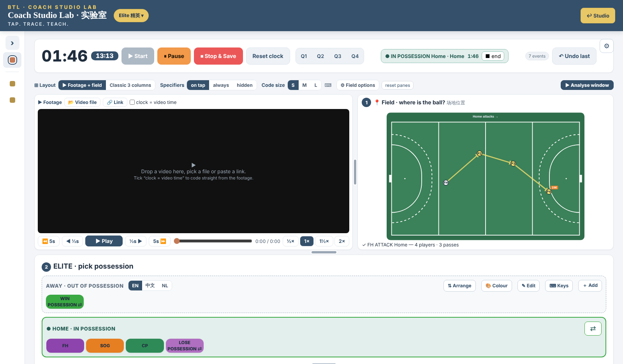Click P2 player marker on field
This screenshot has height=364, width=623.
point(479,153)
